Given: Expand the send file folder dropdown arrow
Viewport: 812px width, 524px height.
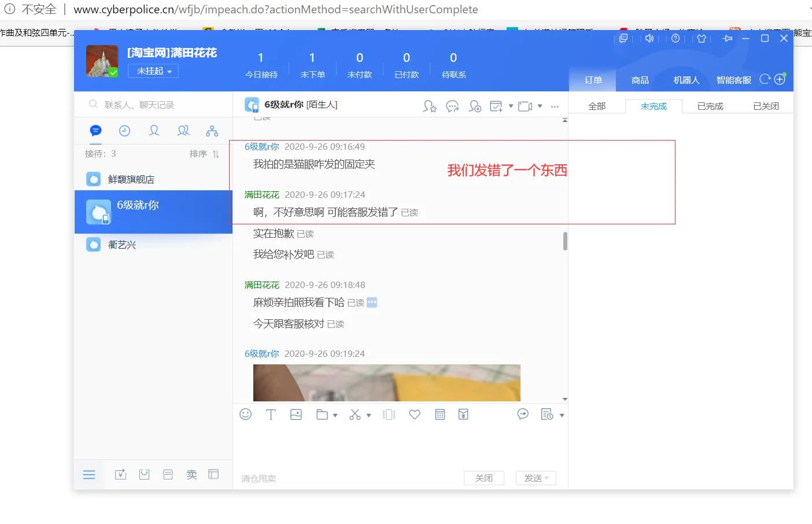Looking at the screenshot, I should (x=334, y=414).
